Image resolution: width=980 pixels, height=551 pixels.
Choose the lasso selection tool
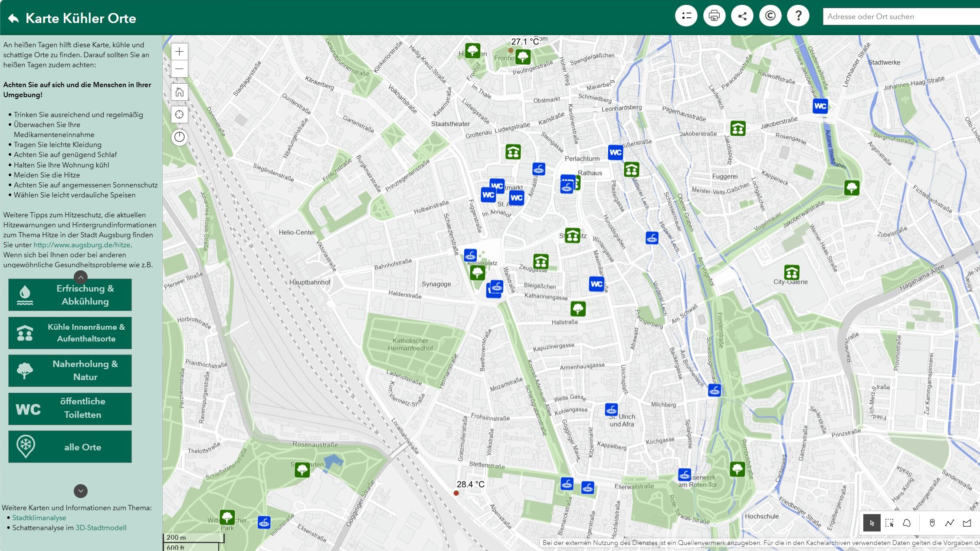907,523
